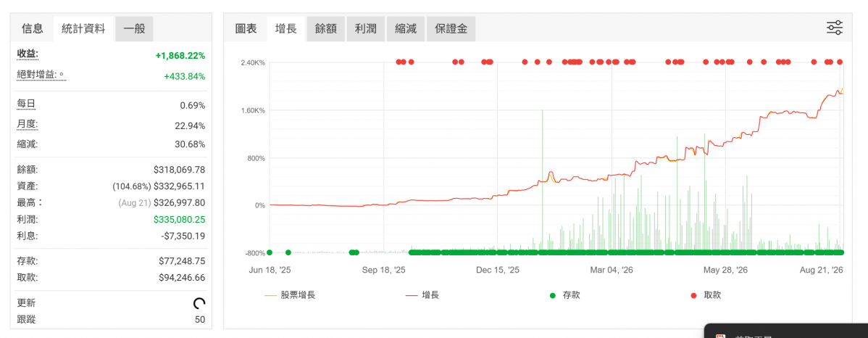This screenshot has width=868, height=338.
Task: Click the 800% y-axis label
Action: pyautogui.click(x=256, y=158)
